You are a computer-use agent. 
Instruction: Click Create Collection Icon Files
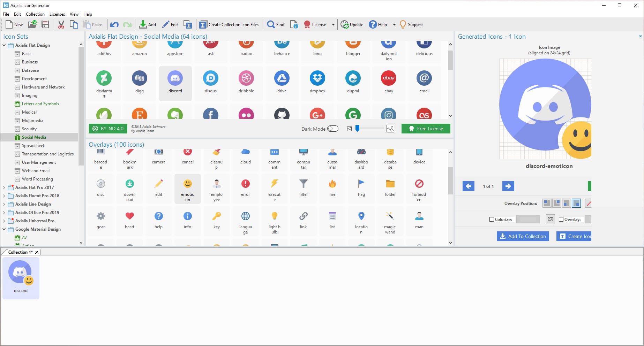tap(229, 24)
